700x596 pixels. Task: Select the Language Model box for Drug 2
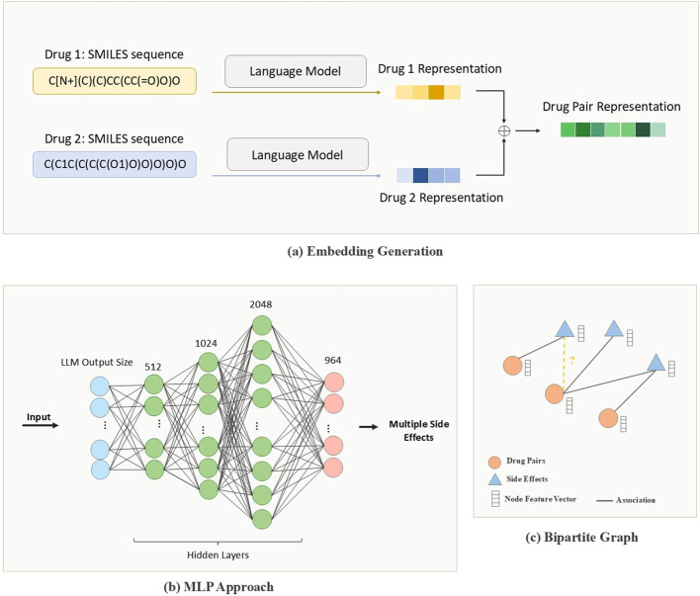point(298,154)
